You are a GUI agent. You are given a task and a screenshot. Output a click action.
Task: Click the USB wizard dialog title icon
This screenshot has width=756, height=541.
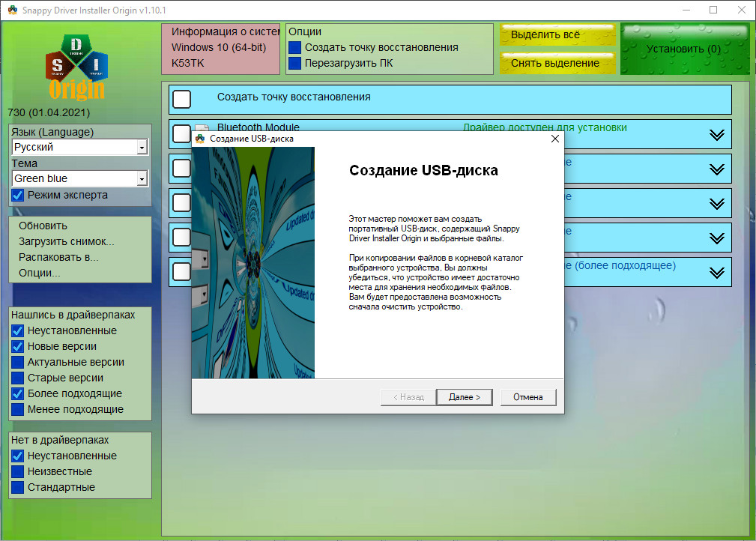tap(200, 139)
